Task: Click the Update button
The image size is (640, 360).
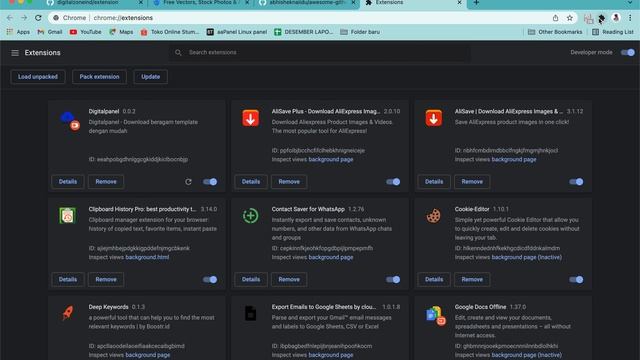Action: coord(150,77)
